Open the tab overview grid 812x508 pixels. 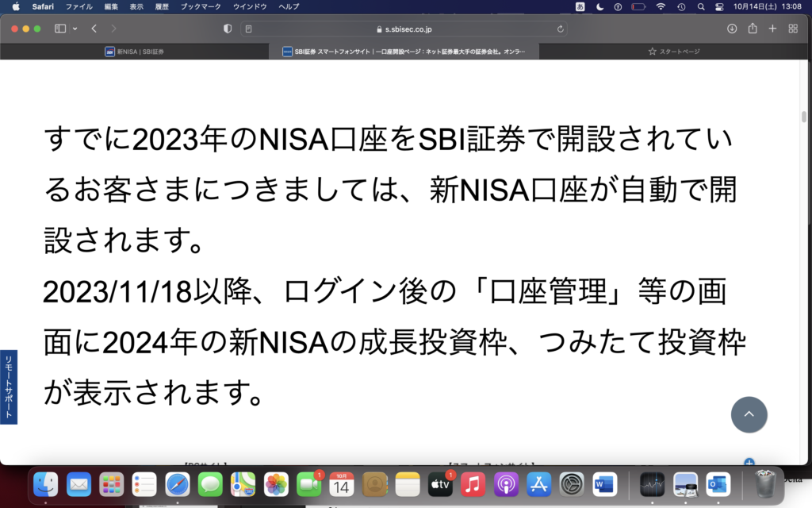click(791, 28)
